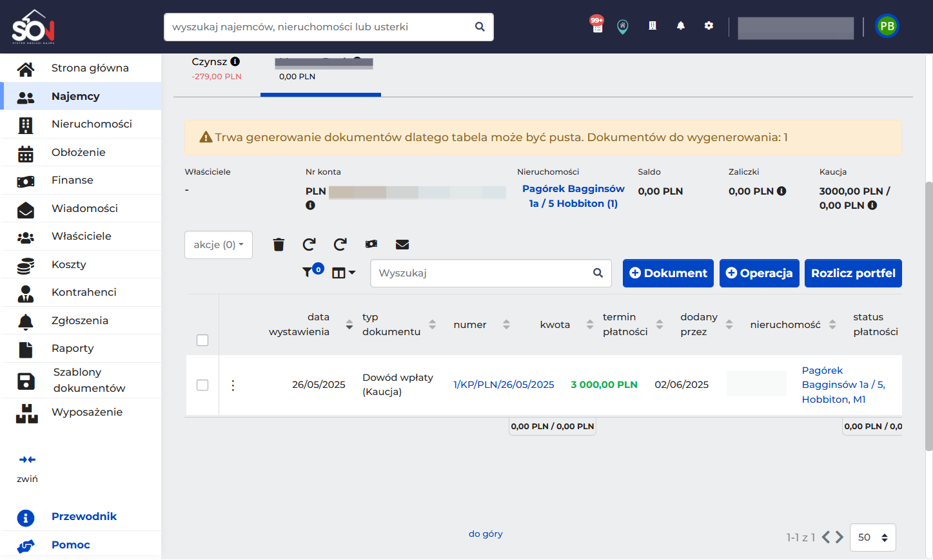The image size is (933, 560).
Task: Focus the global search field in the header
Action: (329, 27)
